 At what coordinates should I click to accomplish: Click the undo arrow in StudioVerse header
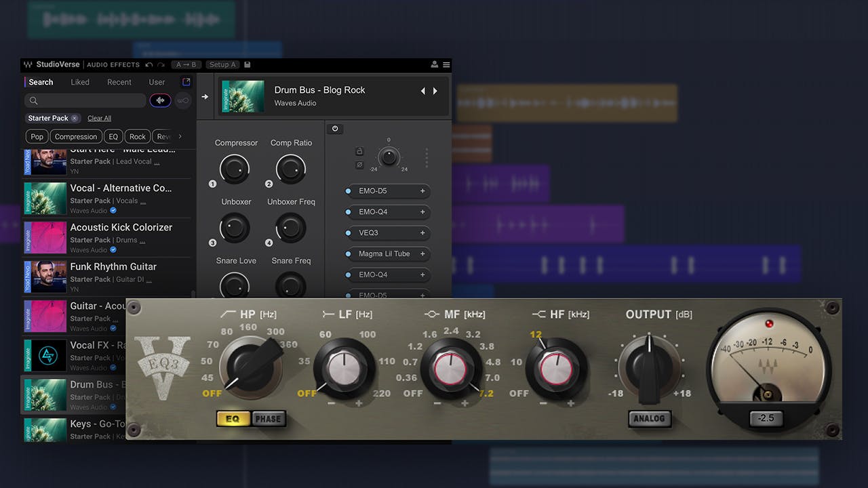click(149, 65)
